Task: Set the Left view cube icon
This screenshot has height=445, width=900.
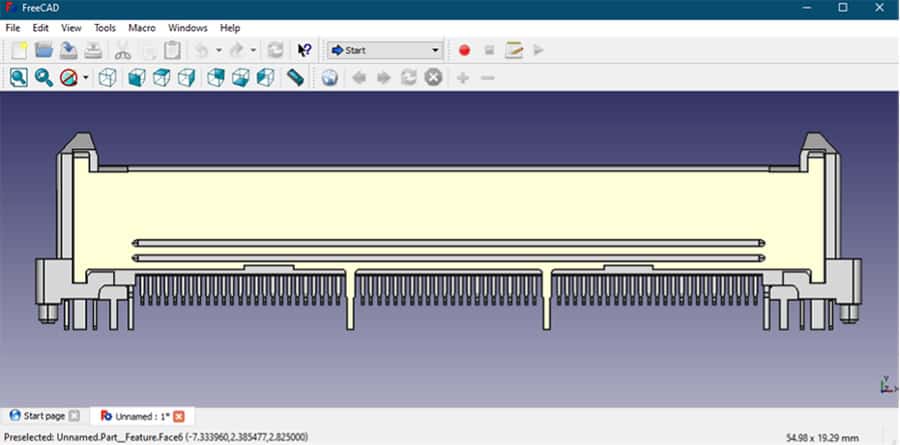Action: tap(265, 78)
